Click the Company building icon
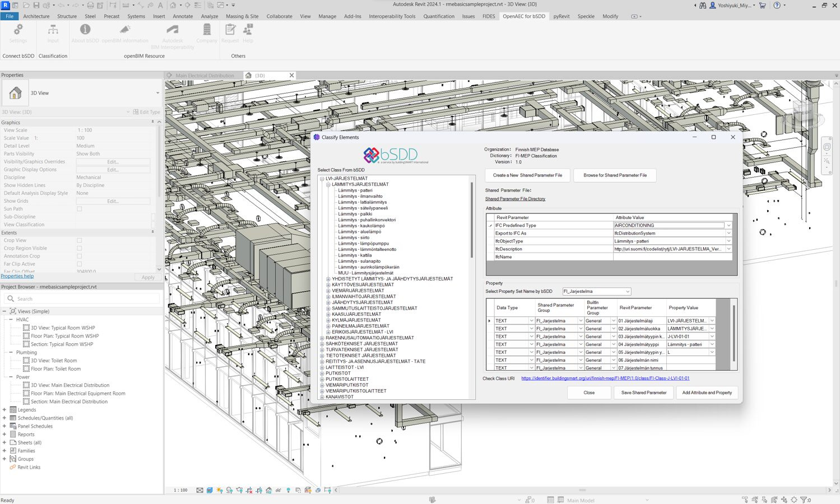Viewport: 840px width, 504px height. pos(207,29)
